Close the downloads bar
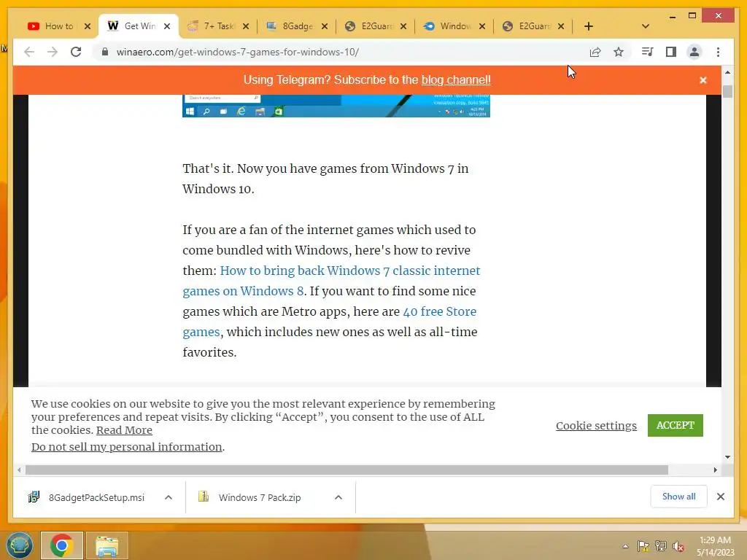This screenshot has height=560, width=747. tap(720, 497)
